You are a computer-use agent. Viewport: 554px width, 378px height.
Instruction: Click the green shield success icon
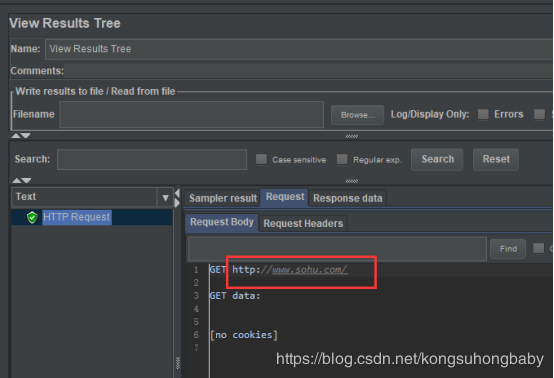pos(32,217)
